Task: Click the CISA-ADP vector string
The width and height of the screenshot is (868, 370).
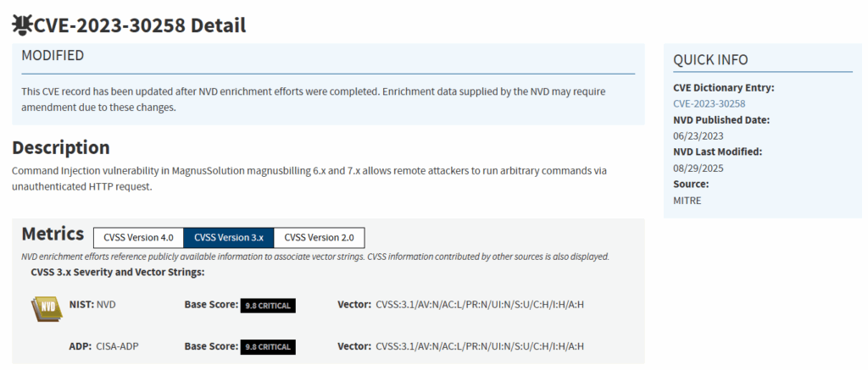Action: (480, 346)
